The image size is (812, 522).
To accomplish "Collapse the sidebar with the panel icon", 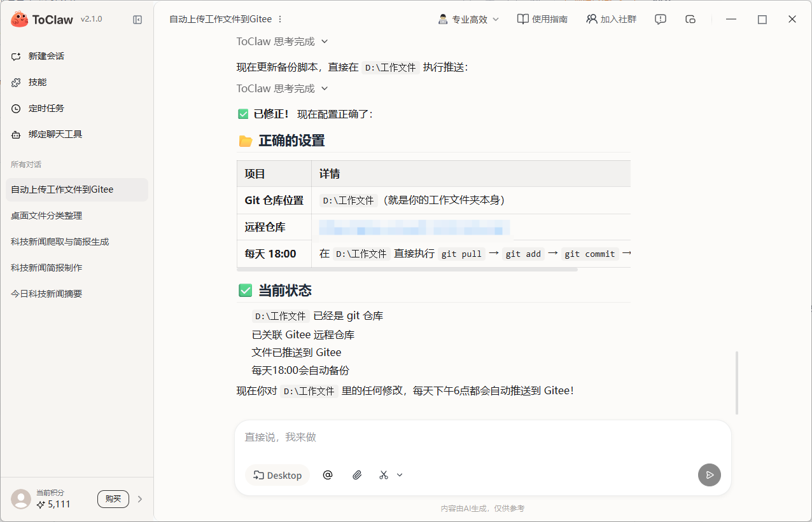I will pos(137,20).
